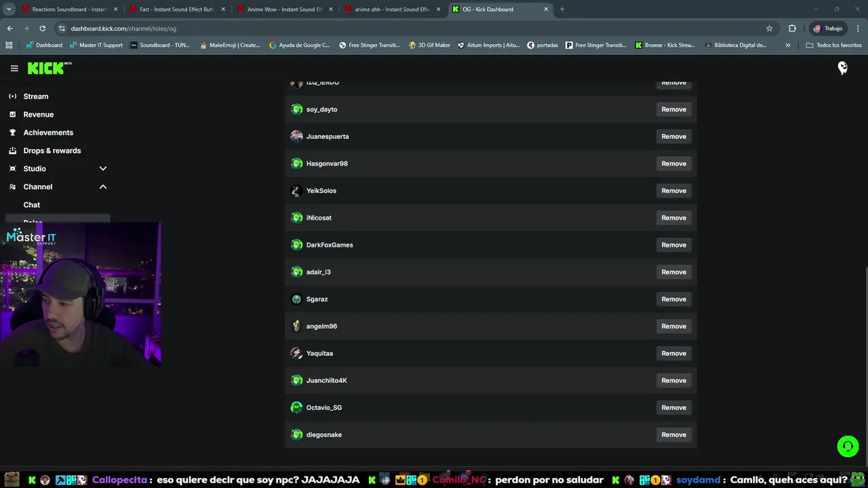Switch to the anime ahh sound tab
The height and width of the screenshot is (488, 868).
(x=392, y=9)
